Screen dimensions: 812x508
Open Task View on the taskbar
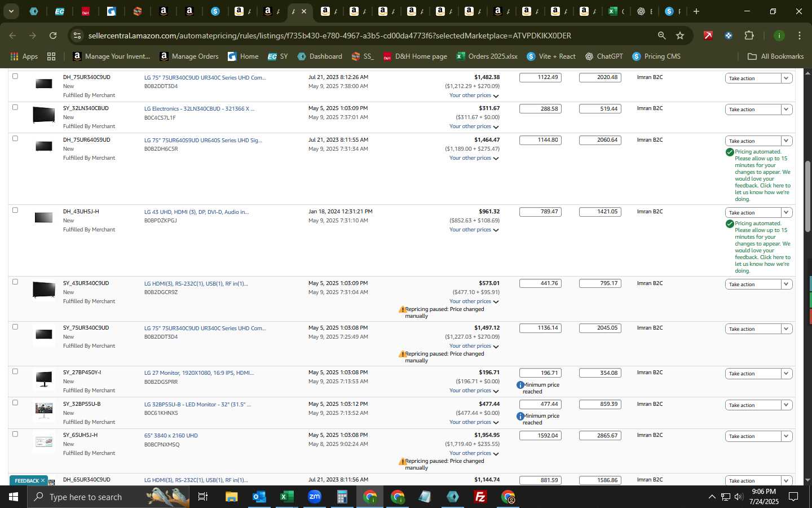[203, 497]
